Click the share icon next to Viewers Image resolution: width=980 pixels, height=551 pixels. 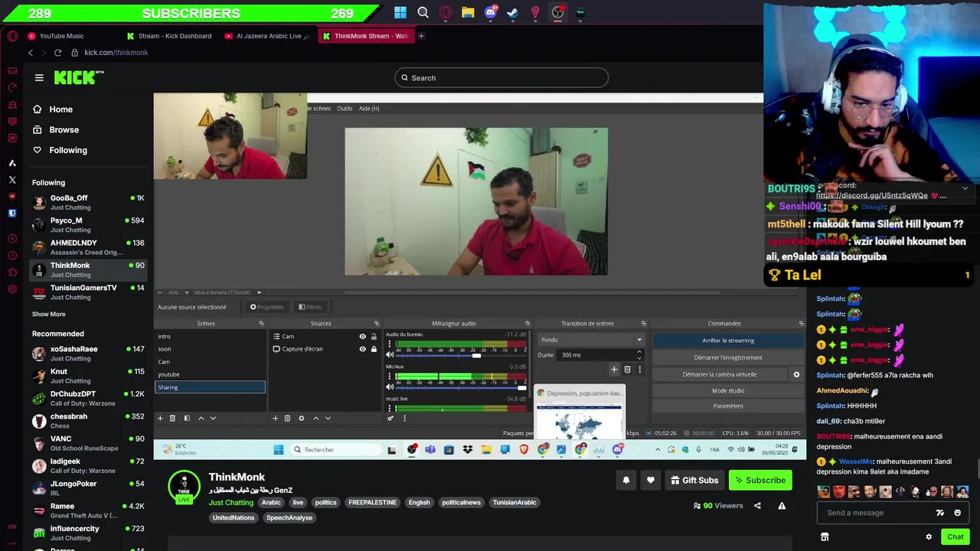[x=757, y=506]
